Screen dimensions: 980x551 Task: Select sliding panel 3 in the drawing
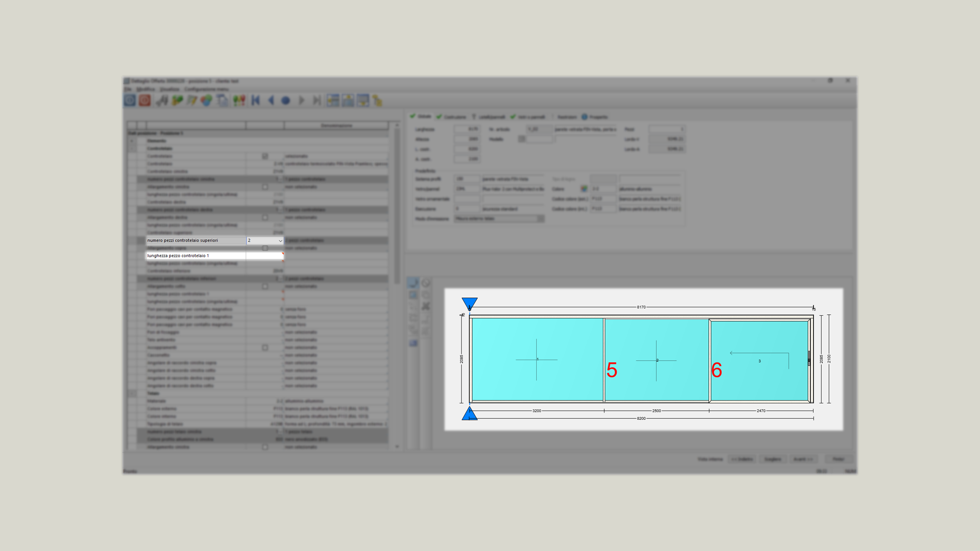click(x=759, y=360)
